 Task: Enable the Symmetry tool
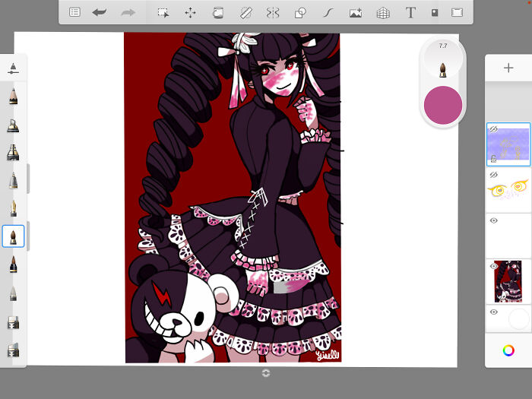[273, 12]
